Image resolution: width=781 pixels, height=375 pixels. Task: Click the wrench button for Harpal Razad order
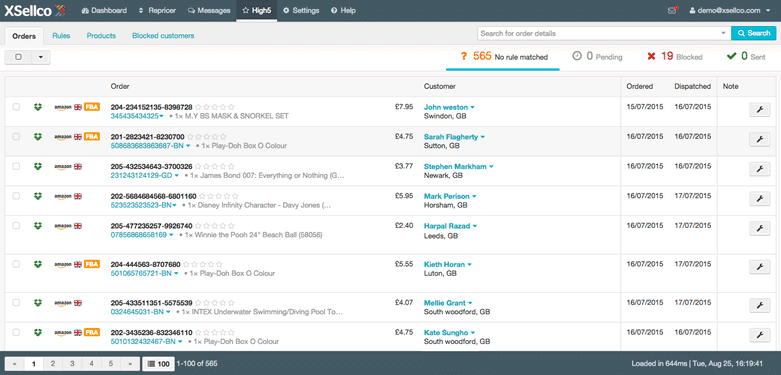coord(760,228)
